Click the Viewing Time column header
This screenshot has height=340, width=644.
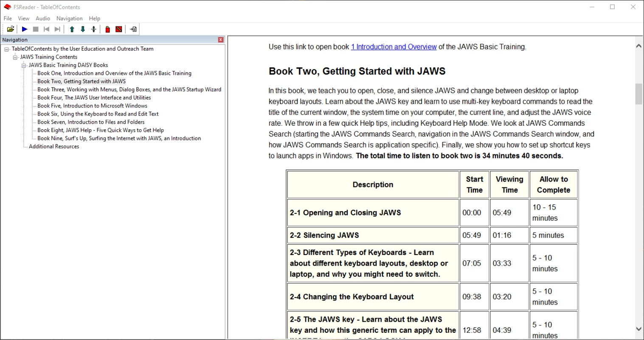pyautogui.click(x=509, y=184)
